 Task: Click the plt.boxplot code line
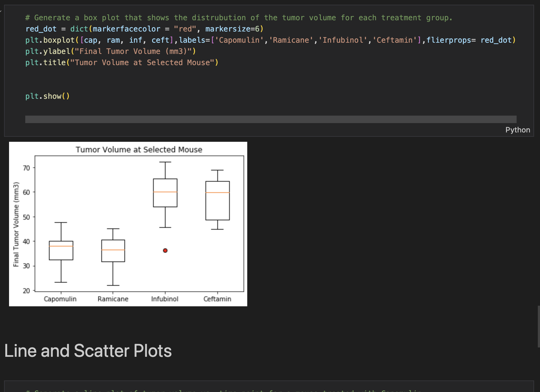[270, 40]
